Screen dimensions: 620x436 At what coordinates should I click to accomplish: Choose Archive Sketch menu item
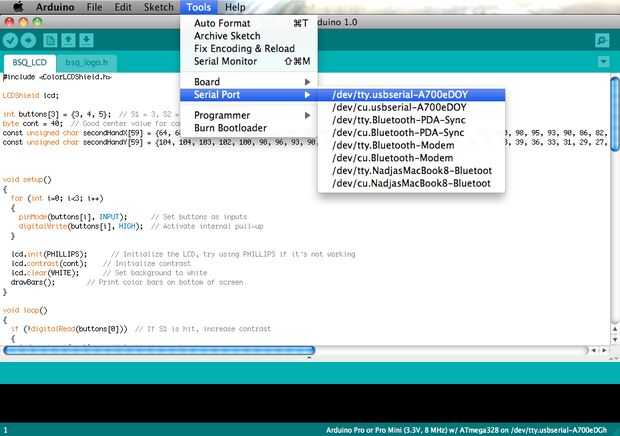pyautogui.click(x=249, y=36)
